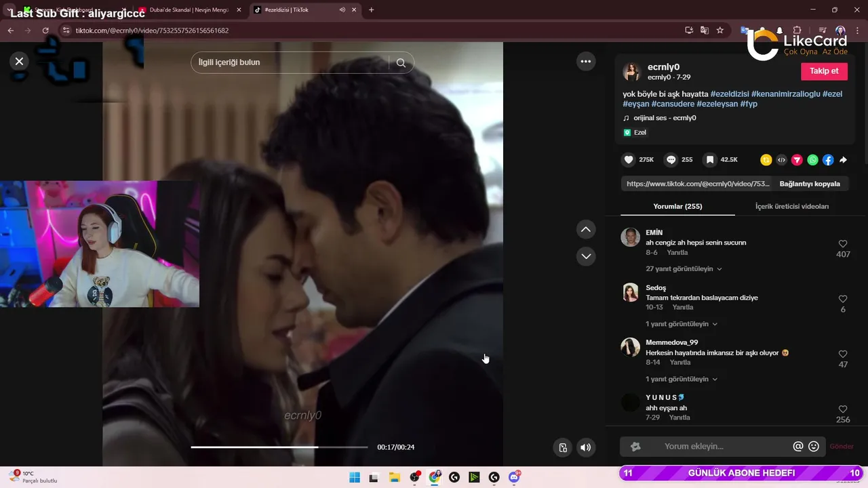Image resolution: width=868 pixels, height=488 pixels.
Task: Open comments via speech bubble icon
Action: pos(671,160)
